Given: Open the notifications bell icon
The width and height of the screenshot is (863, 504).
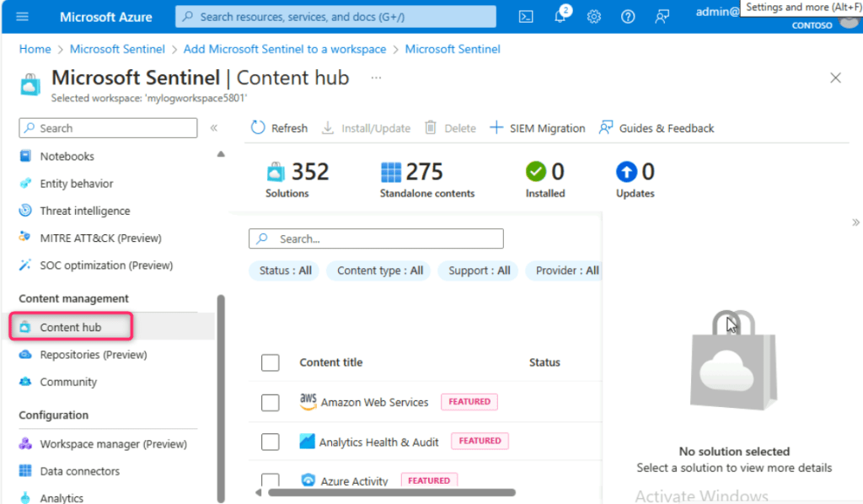Looking at the screenshot, I should coord(560,17).
